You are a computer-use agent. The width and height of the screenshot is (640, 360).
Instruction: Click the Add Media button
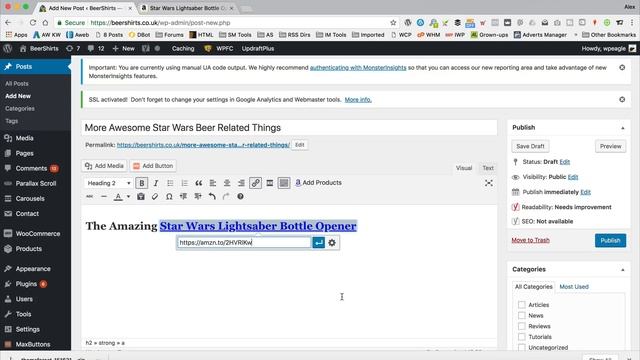(104, 166)
